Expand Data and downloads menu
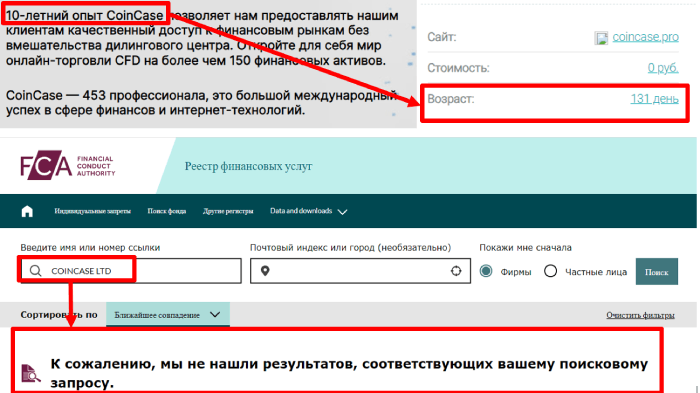This screenshot has width=700, height=393. [308, 211]
